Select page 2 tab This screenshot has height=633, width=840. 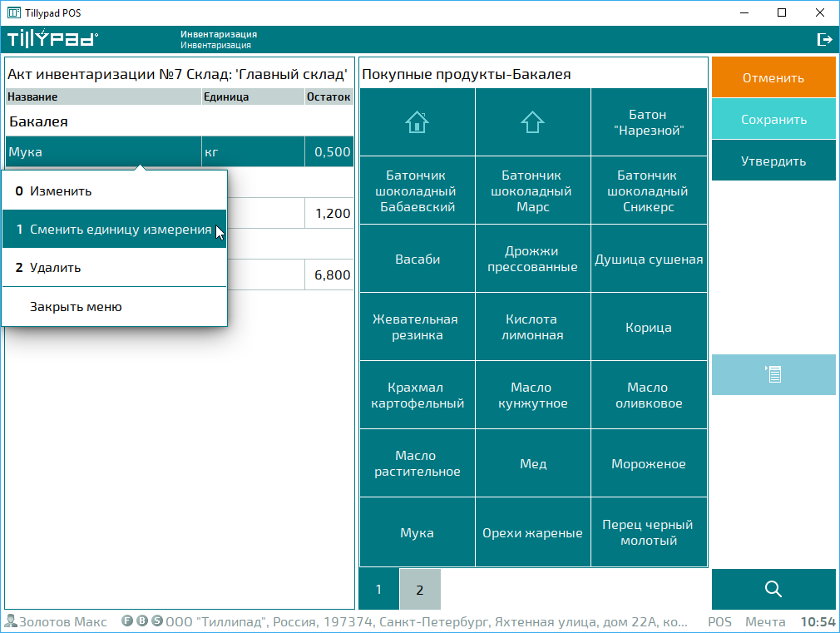[420, 590]
